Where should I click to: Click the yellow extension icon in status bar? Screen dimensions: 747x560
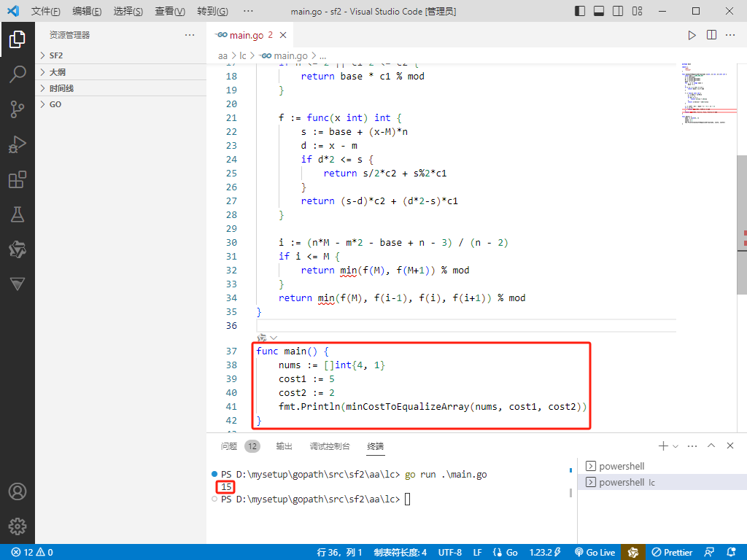tap(633, 552)
